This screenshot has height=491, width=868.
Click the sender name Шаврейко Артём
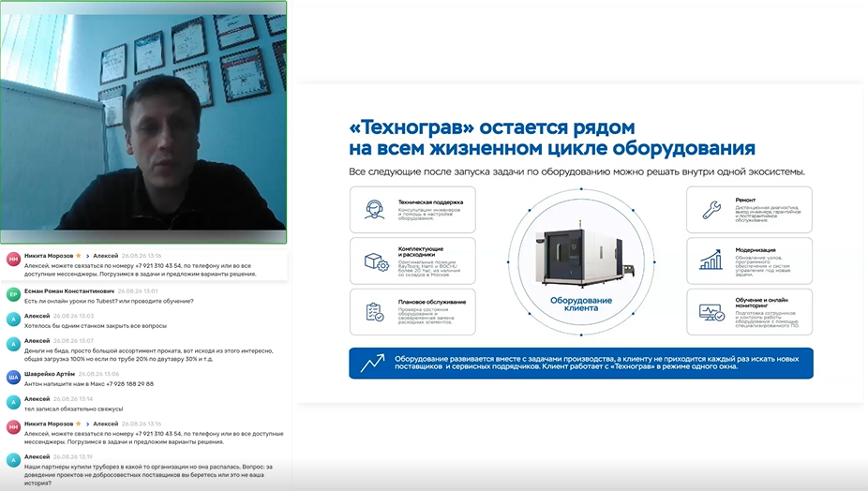[50, 374]
